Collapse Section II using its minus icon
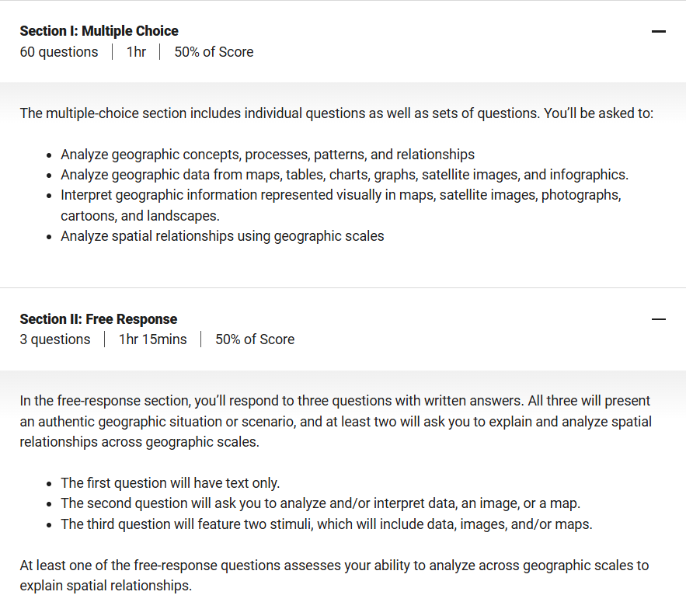Viewport: 686px width, 616px height. [659, 319]
